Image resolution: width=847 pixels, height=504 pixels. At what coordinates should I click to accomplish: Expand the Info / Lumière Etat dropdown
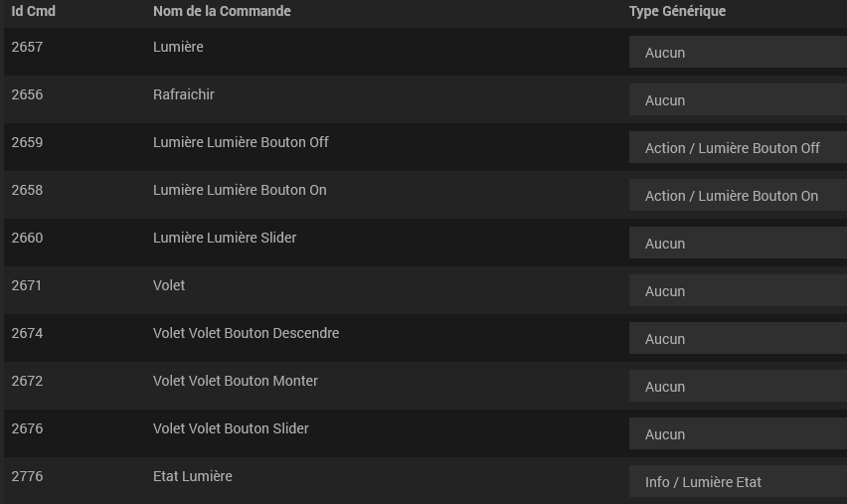click(x=738, y=482)
